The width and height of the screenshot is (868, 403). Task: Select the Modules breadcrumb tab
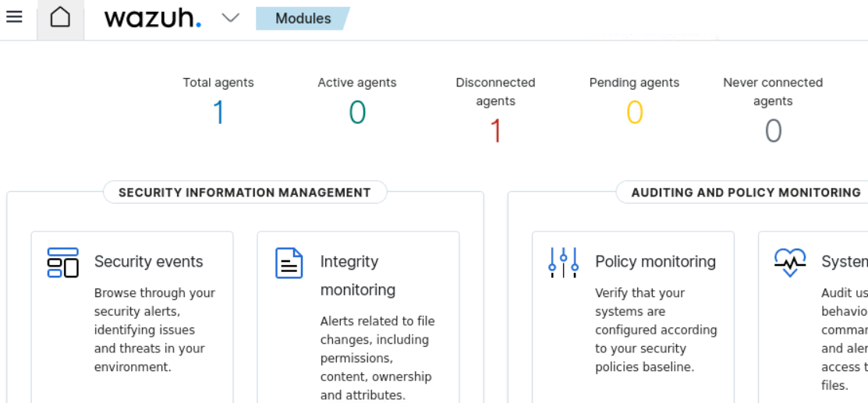click(303, 18)
